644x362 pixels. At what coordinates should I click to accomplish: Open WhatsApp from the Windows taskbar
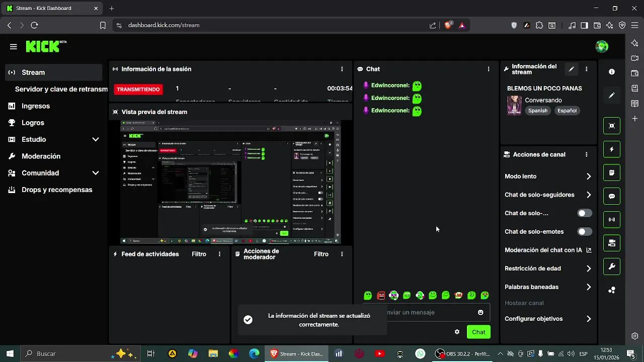(x=420, y=354)
